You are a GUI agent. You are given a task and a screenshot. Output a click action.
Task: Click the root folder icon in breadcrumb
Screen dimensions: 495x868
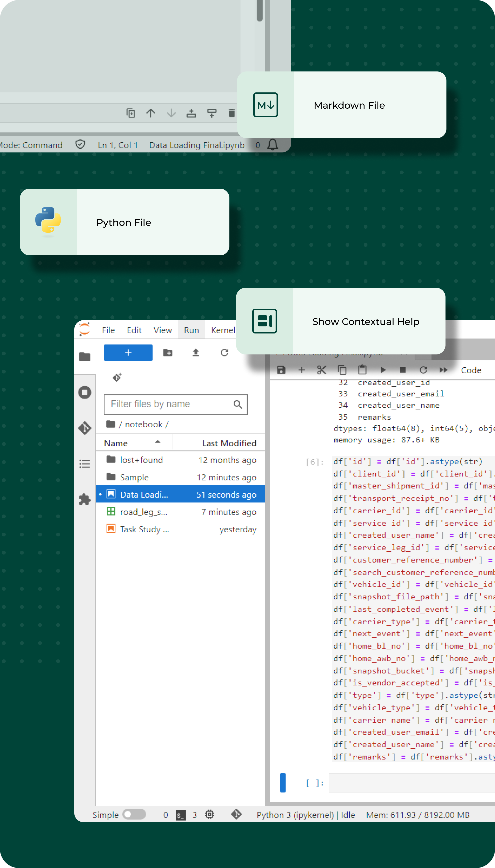pyautogui.click(x=110, y=424)
